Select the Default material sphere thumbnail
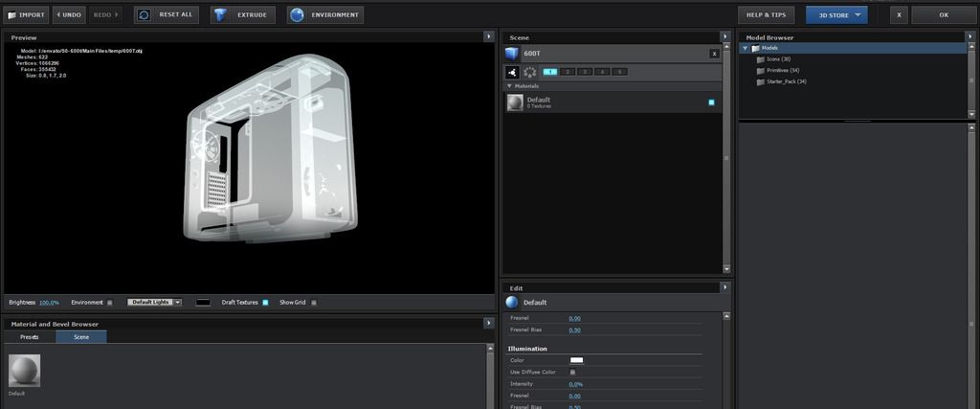 tap(23, 370)
